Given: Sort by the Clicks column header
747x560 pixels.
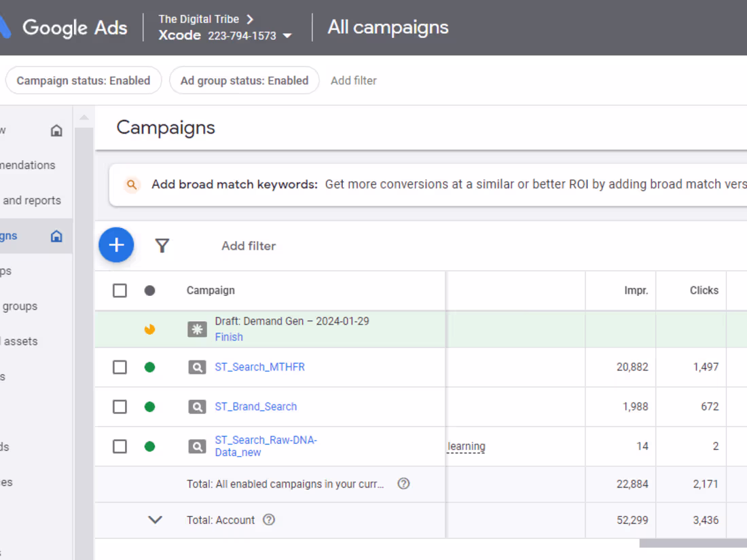Looking at the screenshot, I should pos(704,291).
